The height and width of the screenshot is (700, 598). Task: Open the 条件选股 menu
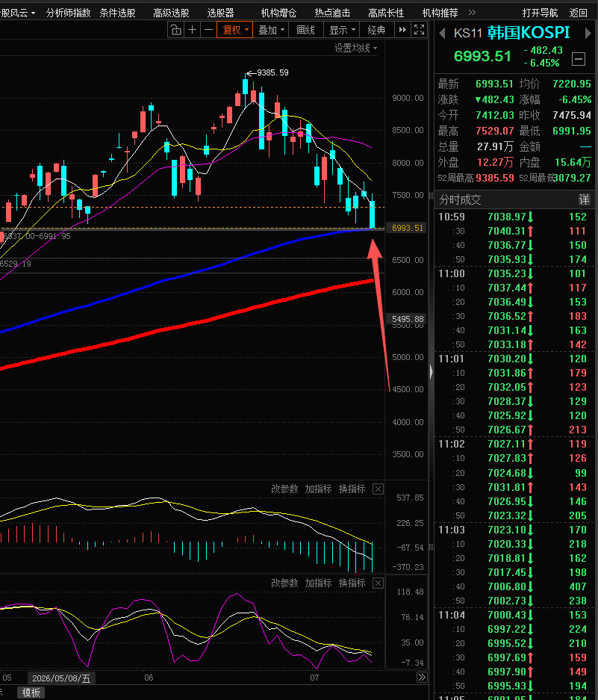tap(117, 13)
